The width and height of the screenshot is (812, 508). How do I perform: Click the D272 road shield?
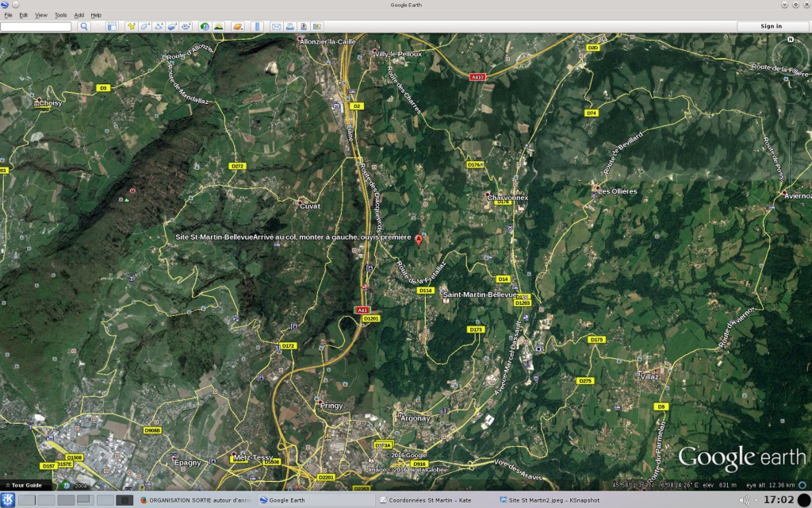pos(237,167)
